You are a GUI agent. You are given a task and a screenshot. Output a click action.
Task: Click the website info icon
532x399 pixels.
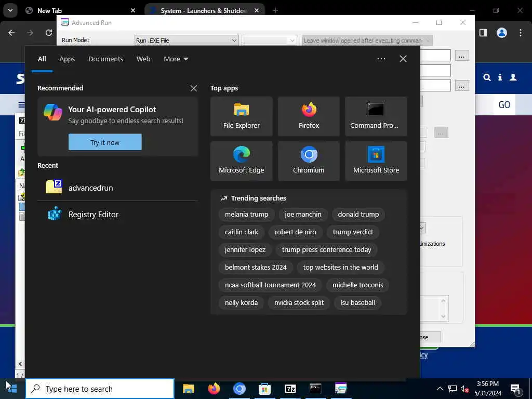pos(500,77)
